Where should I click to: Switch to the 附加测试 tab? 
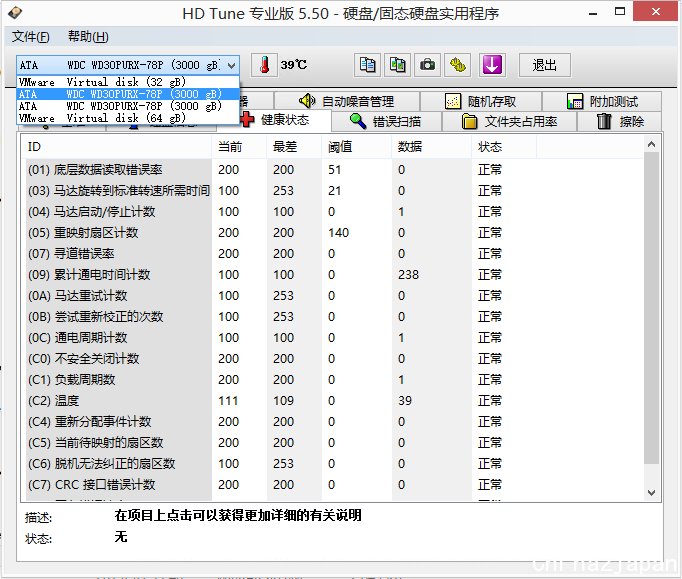point(602,101)
